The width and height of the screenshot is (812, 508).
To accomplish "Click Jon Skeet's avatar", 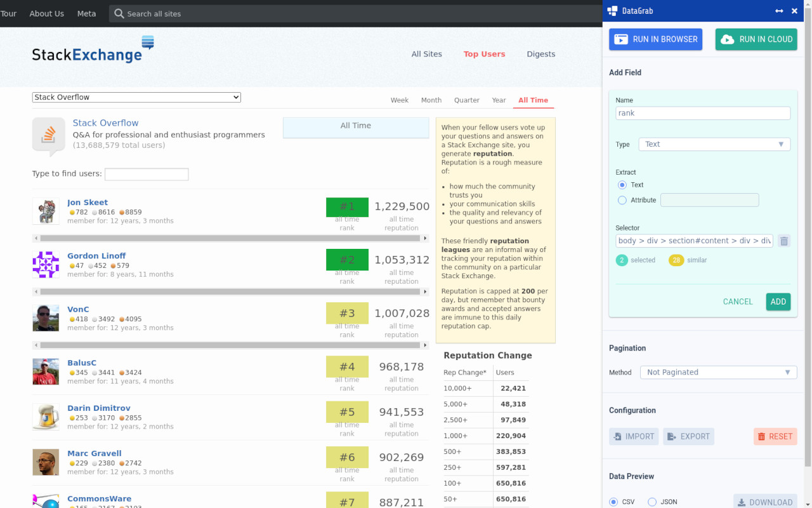I will [46, 211].
